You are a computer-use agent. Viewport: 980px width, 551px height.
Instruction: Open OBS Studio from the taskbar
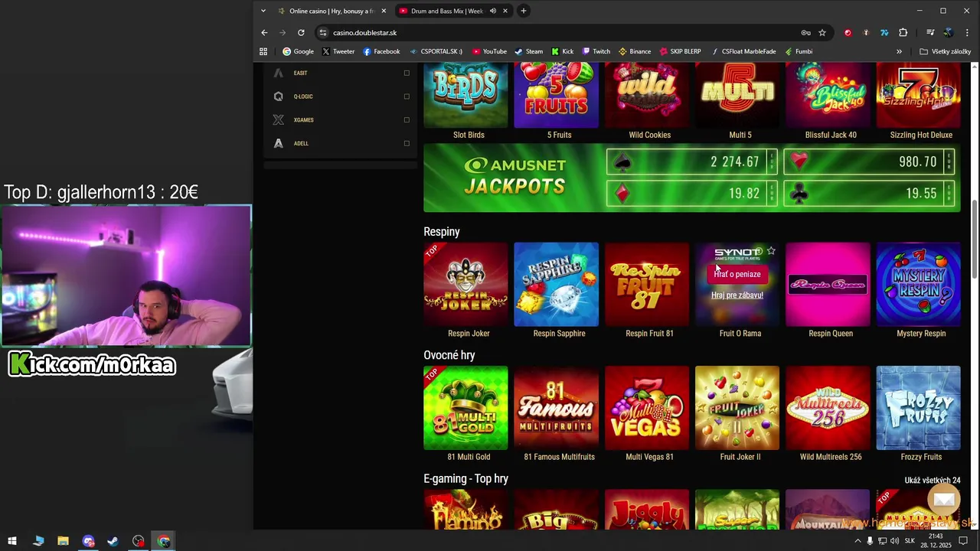pyautogui.click(x=138, y=541)
